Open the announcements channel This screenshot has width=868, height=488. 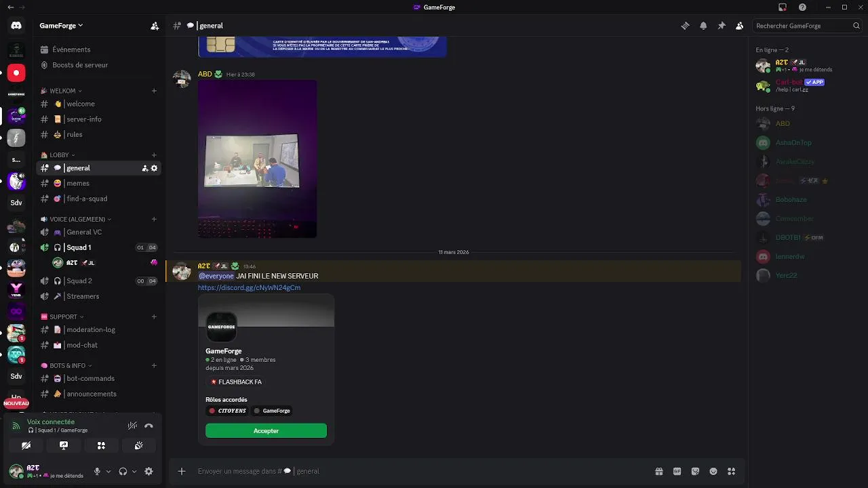[x=99, y=394]
